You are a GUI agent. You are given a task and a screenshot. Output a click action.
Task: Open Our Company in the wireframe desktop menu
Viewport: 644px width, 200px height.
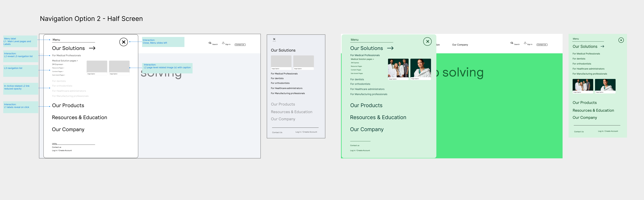[x=68, y=129]
